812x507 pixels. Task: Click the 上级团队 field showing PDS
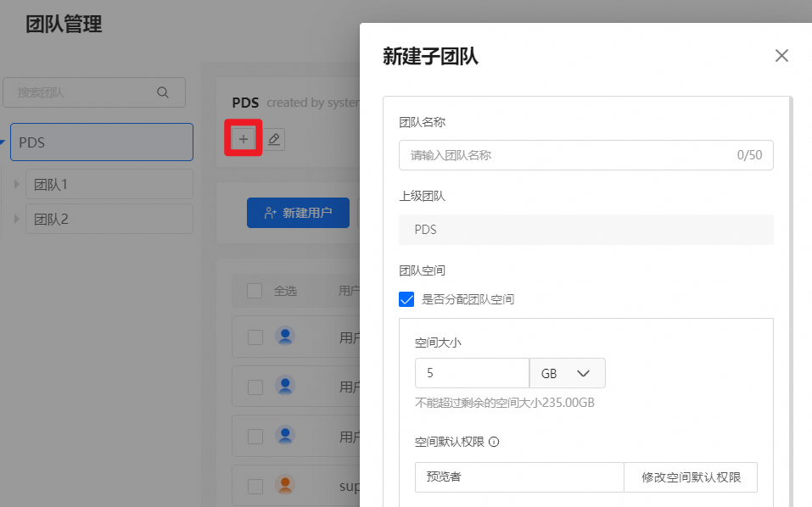(586, 230)
